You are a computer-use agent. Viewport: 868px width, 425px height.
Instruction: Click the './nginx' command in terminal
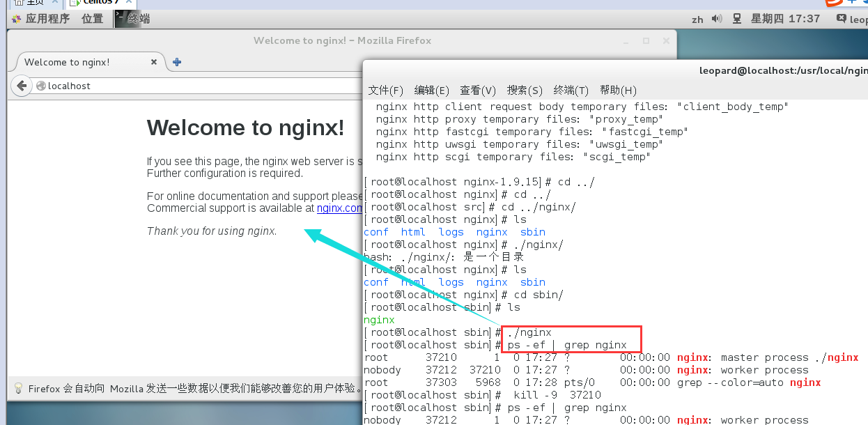tap(529, 332)
